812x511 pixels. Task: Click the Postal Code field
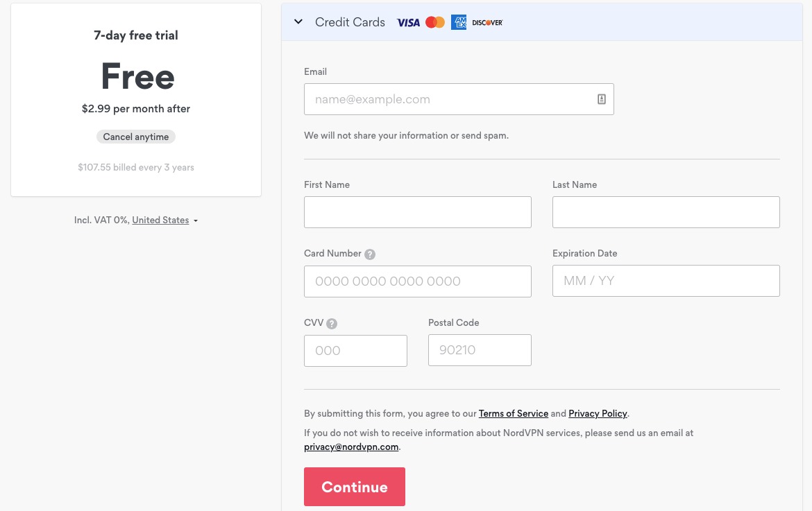480,350
